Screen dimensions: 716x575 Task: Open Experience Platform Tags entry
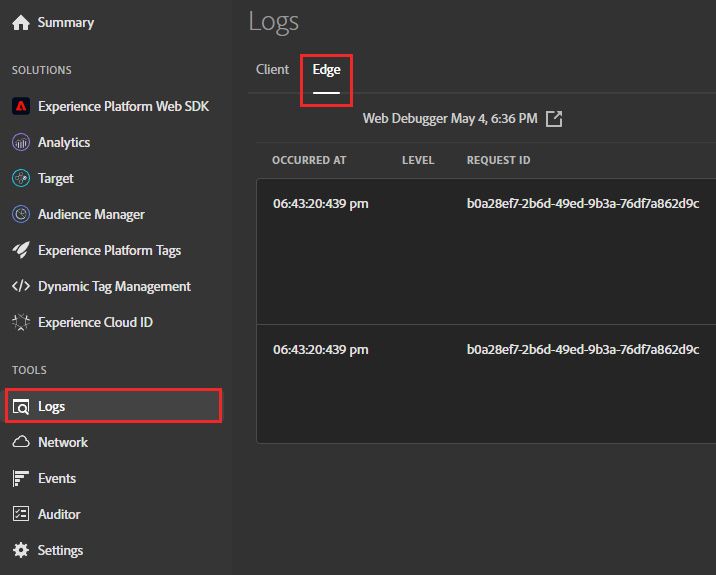click(110, 250)
